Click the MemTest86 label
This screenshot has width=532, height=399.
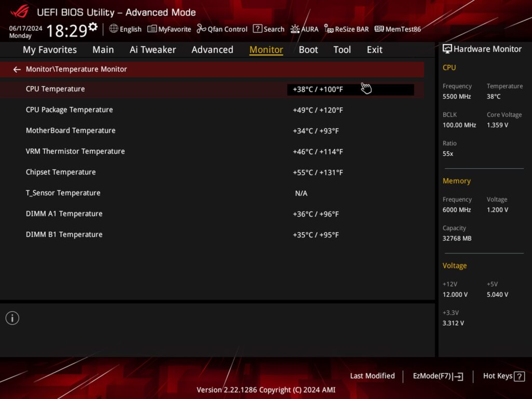tap(403, 29)
